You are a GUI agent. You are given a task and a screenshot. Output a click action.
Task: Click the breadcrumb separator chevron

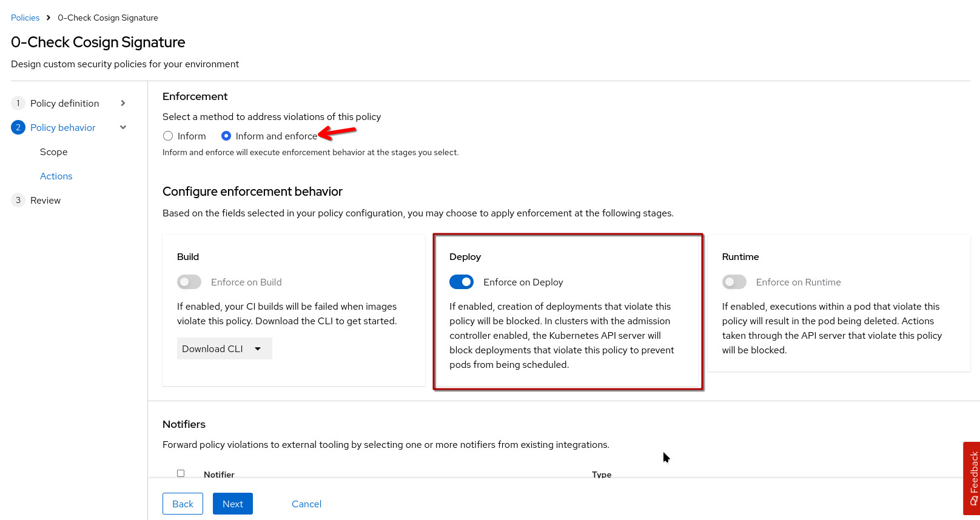tap(49, 18)
